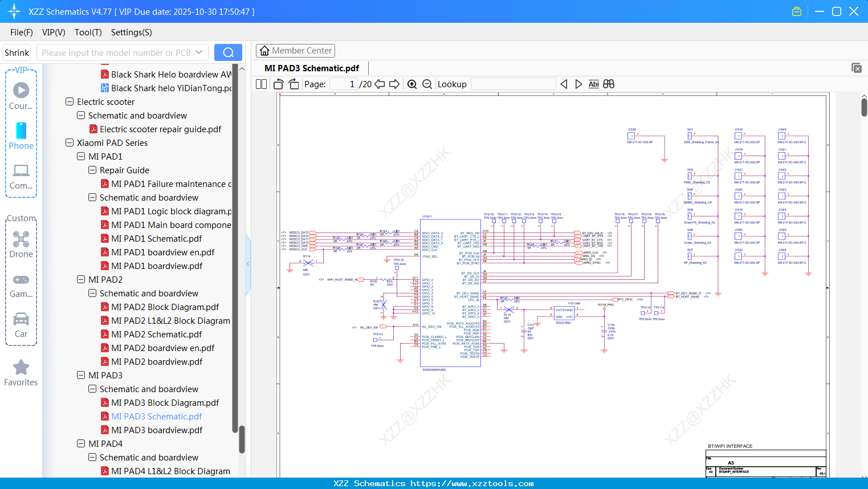Click the Shrink button

17,52
